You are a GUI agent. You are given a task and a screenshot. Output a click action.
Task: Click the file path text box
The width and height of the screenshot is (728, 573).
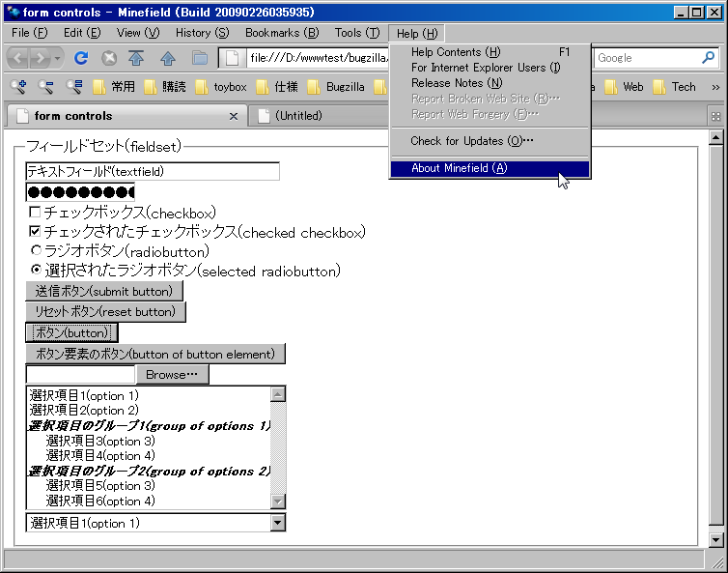(80, 374)
